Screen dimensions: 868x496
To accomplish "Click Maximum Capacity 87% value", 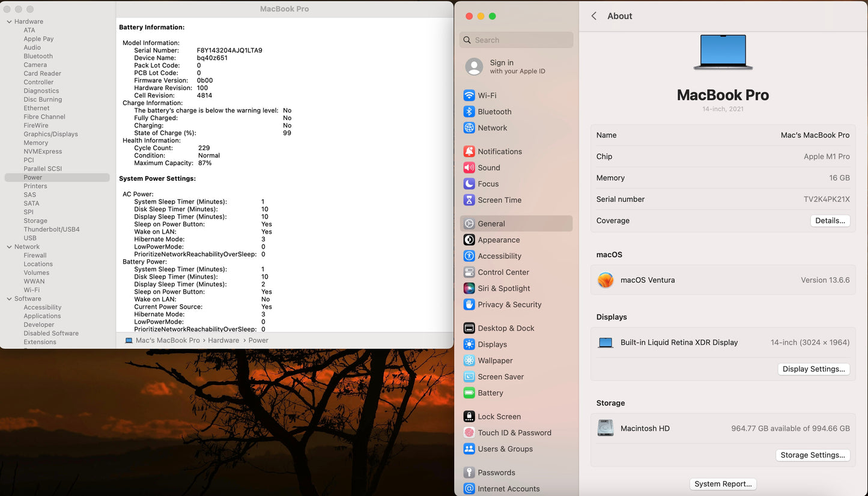I will tap(205, 163).
